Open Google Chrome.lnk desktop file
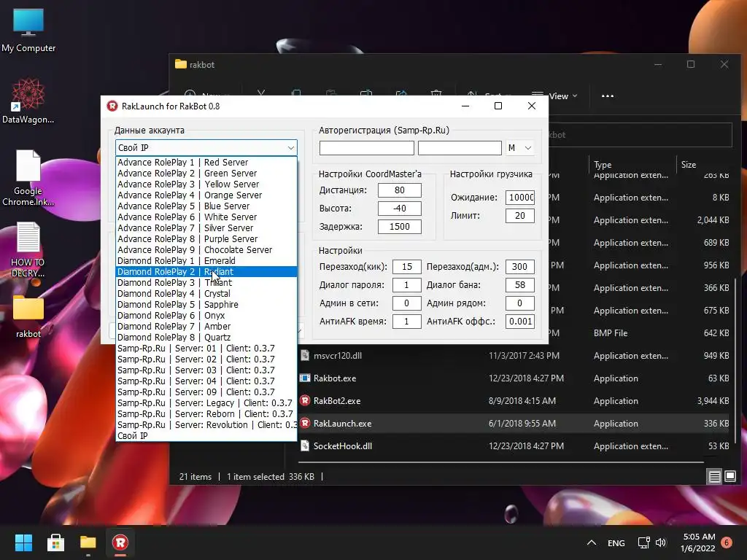Screen dimensions: 747x560 [x=28, y=177]
